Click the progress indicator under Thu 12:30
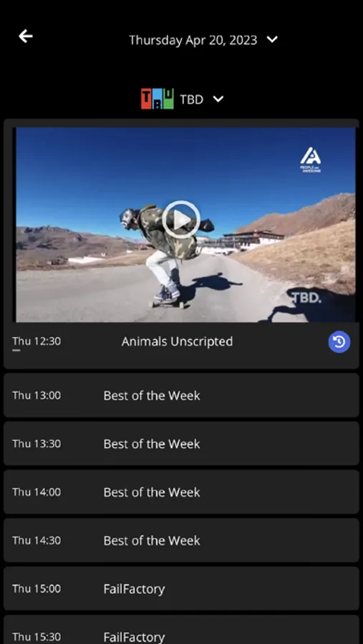The height and width of the screenshot is (644, 363). click(x=16, y=351)
